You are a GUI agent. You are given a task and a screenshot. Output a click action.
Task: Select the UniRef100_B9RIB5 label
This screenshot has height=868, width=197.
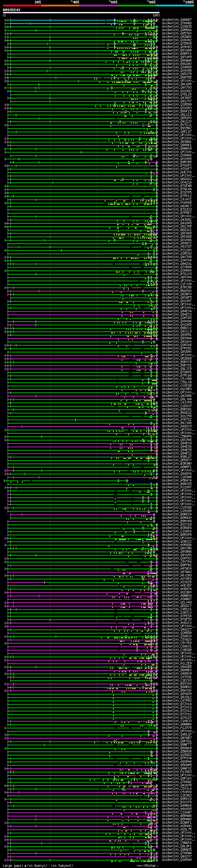177,162
